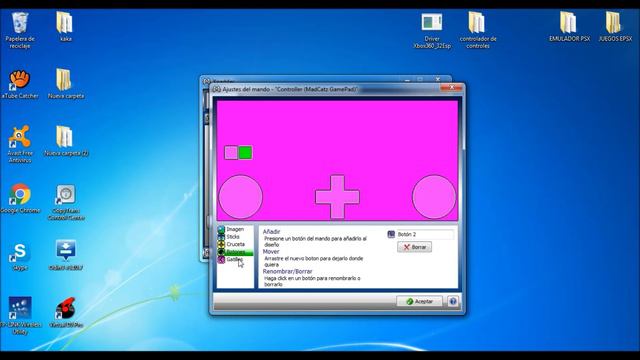The image size is (640, 360).
Task: Select Gatillos in the settings list
Action: (235, 260)
